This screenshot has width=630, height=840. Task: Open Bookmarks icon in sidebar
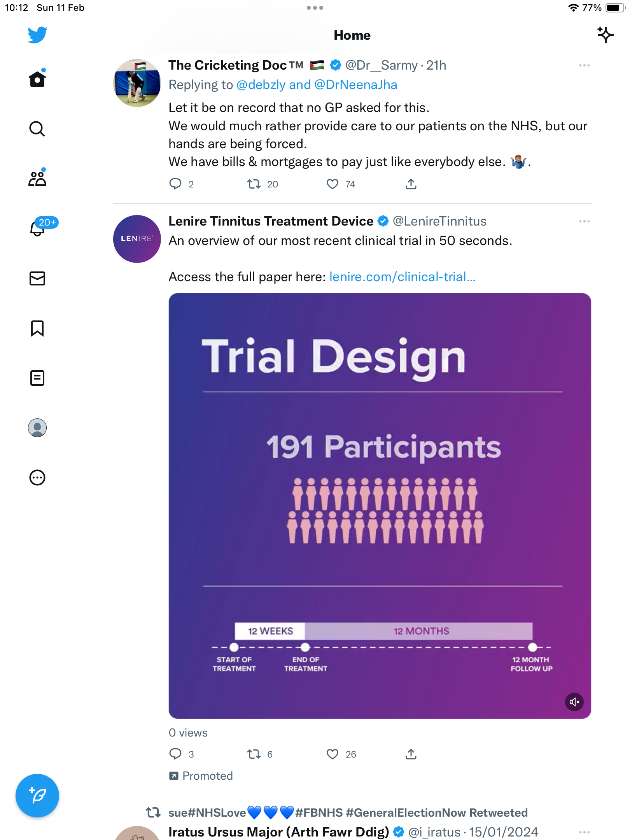(x=37, y=328)
